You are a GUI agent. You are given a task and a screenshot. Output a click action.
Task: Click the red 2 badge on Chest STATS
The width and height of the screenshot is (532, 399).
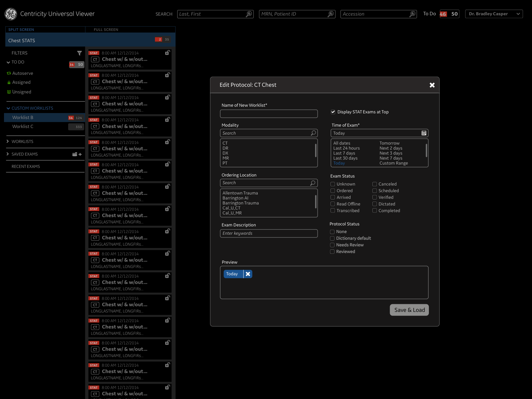tap(159, 40)
